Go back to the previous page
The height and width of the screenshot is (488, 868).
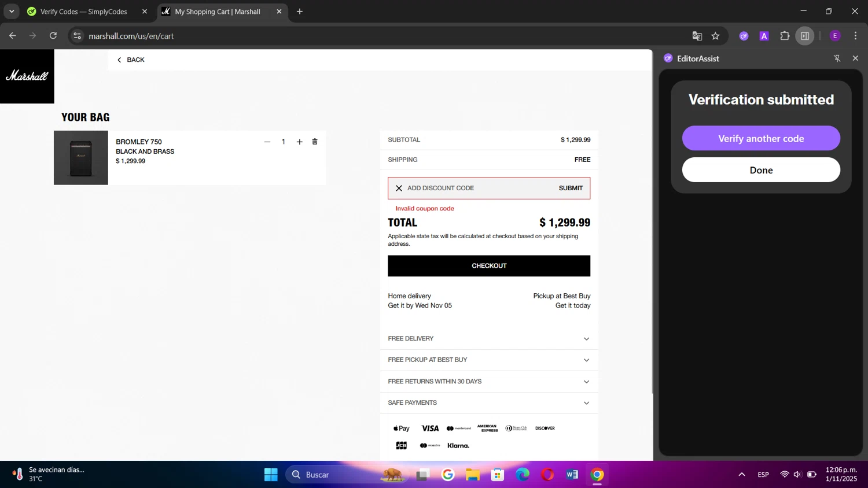click(x=13, y=36)
